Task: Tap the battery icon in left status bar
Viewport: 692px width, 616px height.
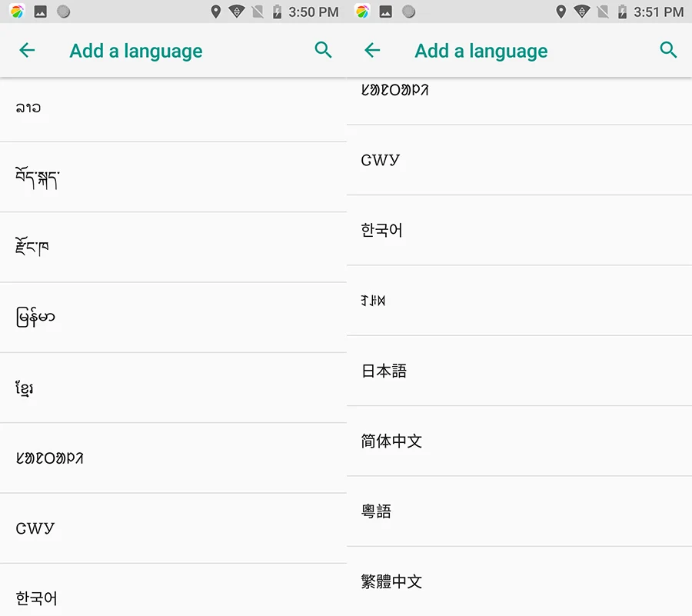Action: [277, 12]
